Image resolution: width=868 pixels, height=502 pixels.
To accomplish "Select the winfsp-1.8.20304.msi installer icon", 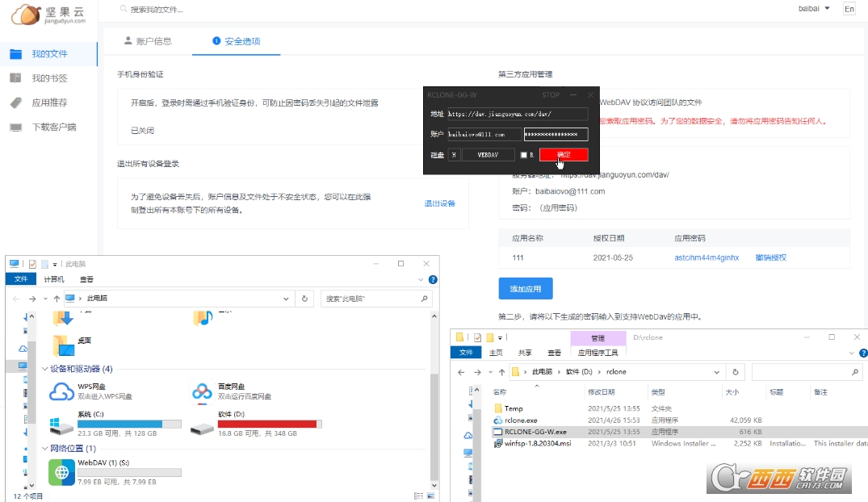I will coord(498,443).
